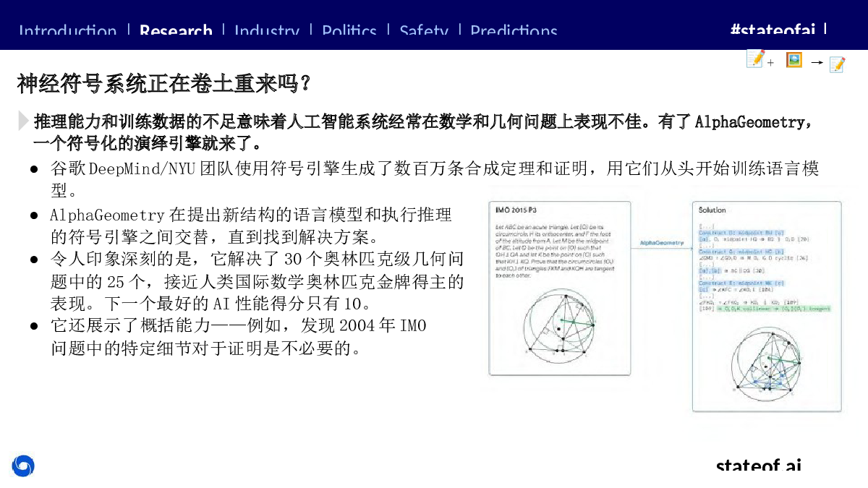
Task: Click the IMO 2015 P3 problem card image
Action: pyautogui.click(x=560, y=288)
